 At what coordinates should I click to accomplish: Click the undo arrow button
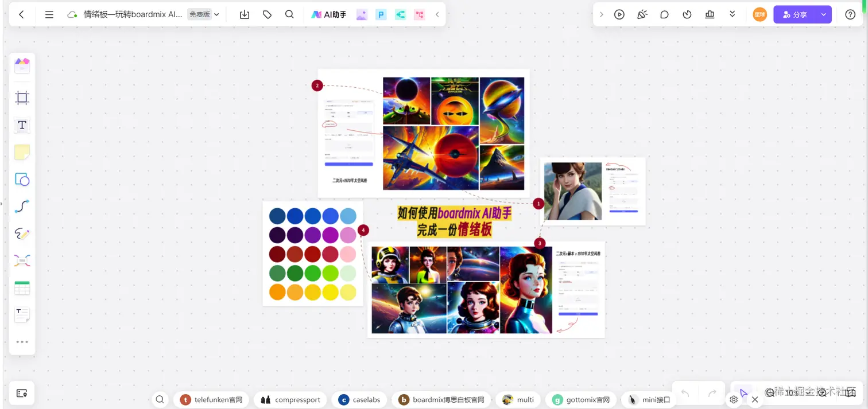click(x=685, y=393)
